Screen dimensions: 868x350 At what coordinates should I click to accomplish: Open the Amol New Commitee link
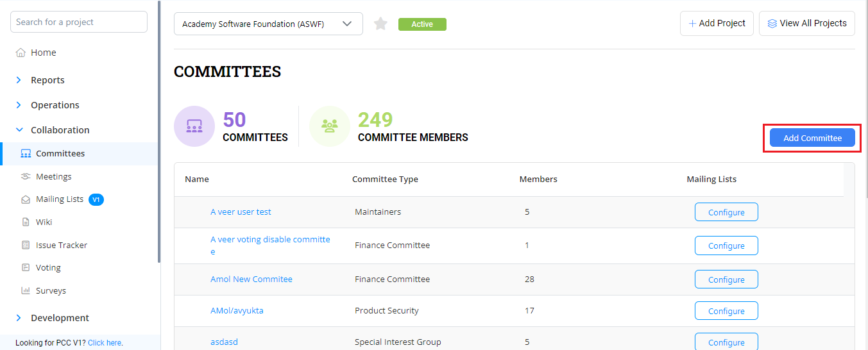(251, 279)
